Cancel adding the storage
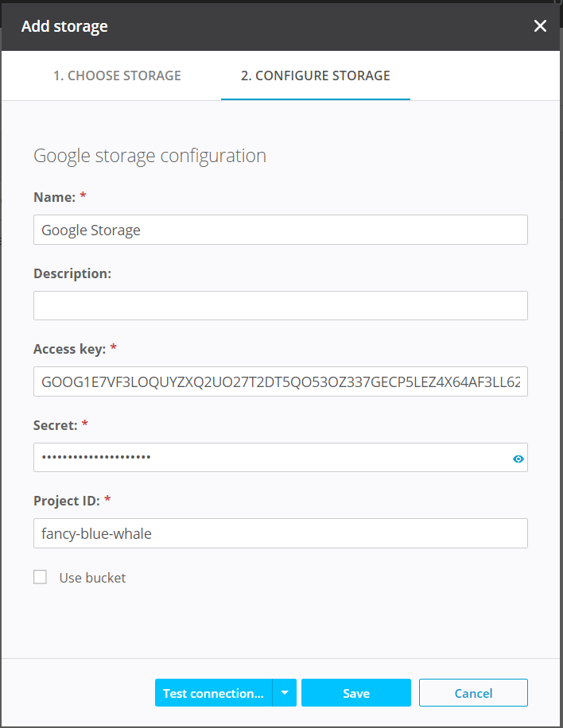 [473, 693]
